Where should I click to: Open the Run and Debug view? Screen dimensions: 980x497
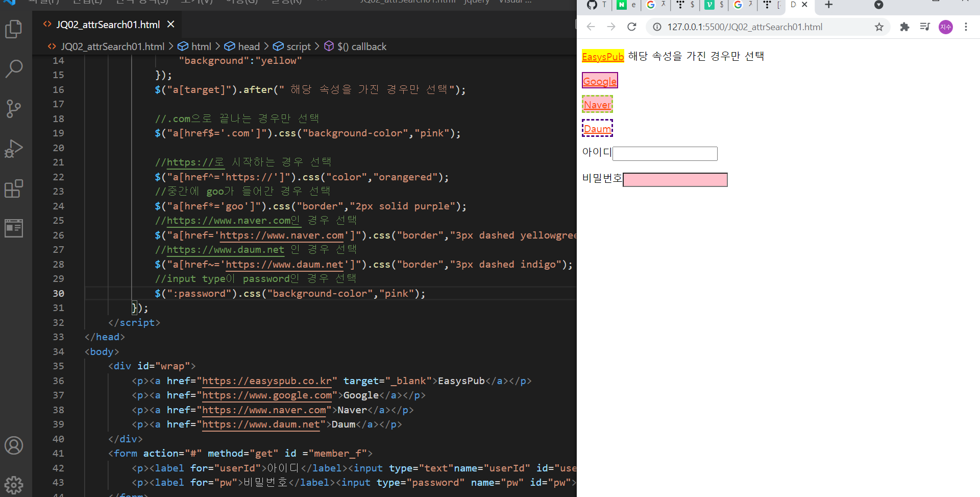14,149
